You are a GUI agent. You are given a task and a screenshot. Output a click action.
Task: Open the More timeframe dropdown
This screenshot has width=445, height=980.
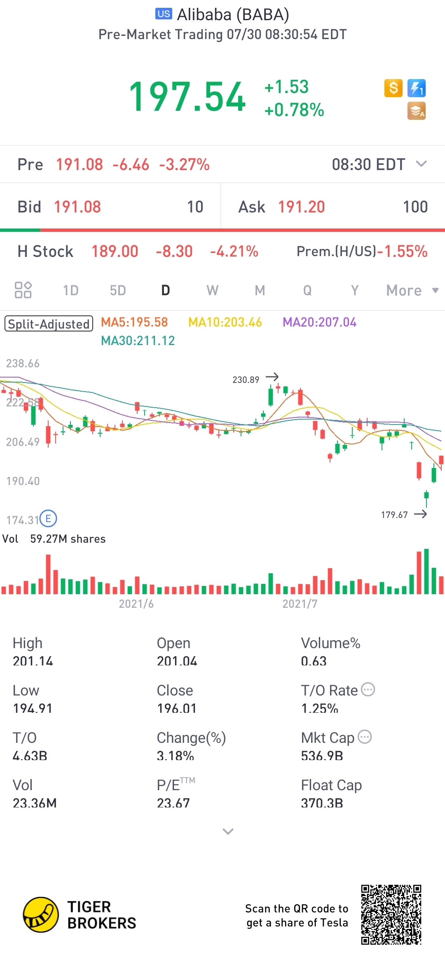pos(412,290)
